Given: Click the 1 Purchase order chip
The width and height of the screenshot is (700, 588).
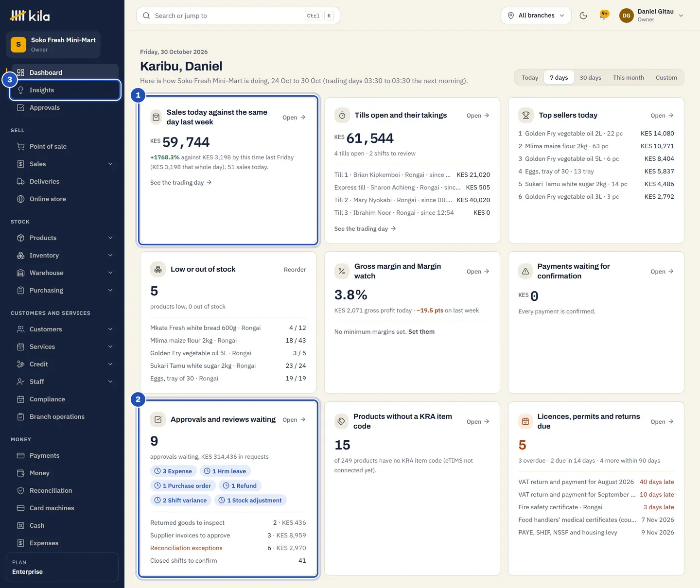Looking at the screenshot, I should coord(183,485).
